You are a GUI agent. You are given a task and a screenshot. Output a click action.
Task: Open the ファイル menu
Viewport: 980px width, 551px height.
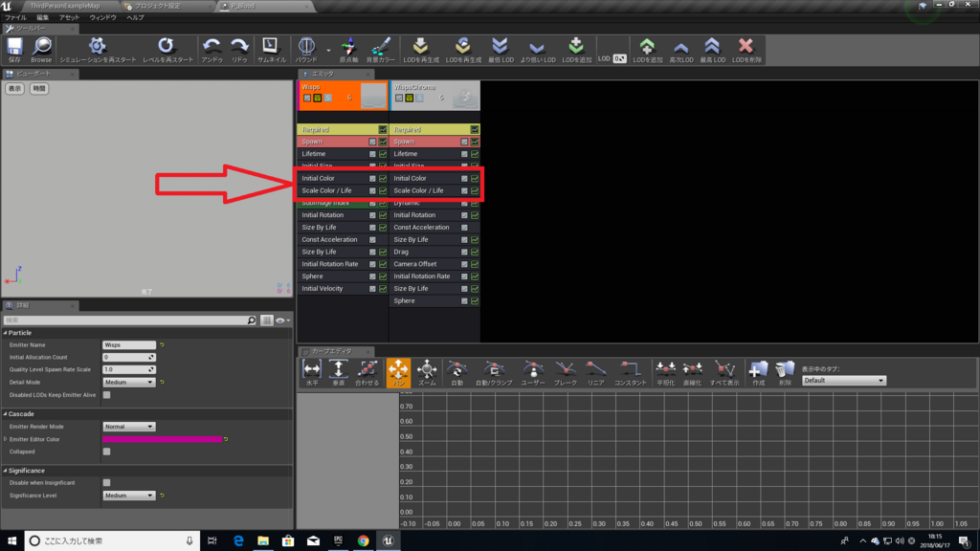(x=15, y=17)
